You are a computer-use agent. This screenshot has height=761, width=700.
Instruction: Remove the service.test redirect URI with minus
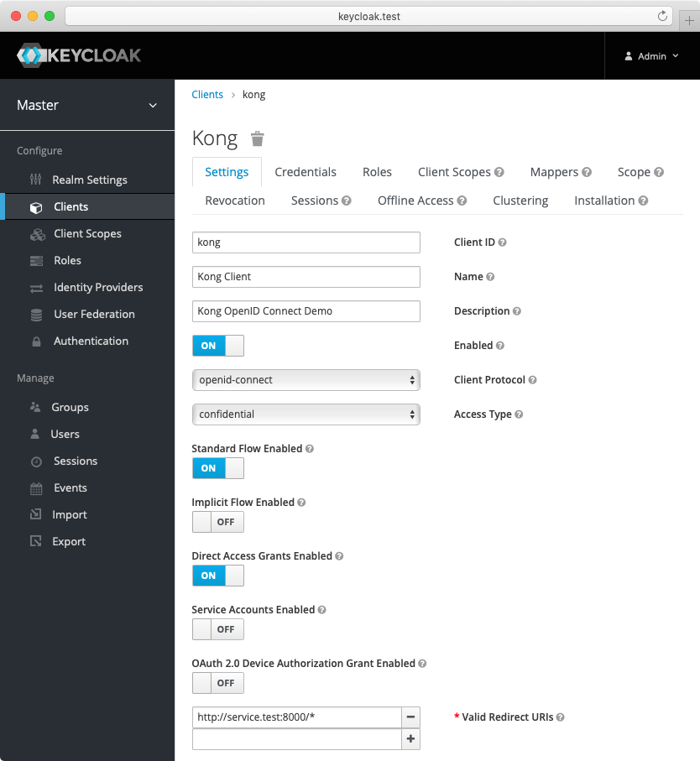coord(410,717)
